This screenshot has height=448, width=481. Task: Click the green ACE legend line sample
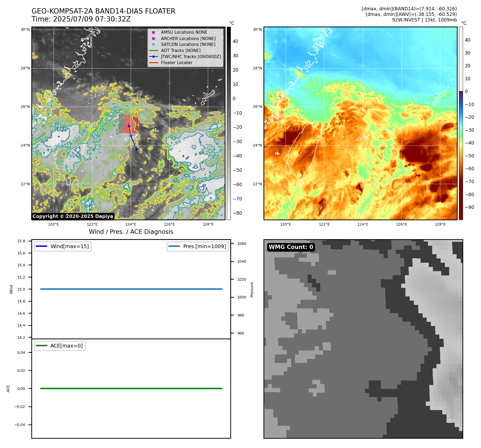point(41,346)
